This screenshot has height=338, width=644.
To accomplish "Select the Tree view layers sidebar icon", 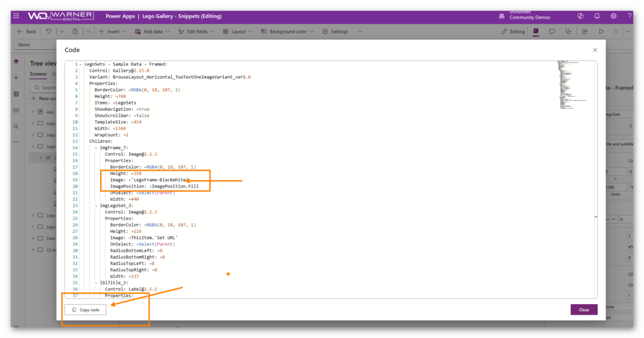I will pos(16,62).
